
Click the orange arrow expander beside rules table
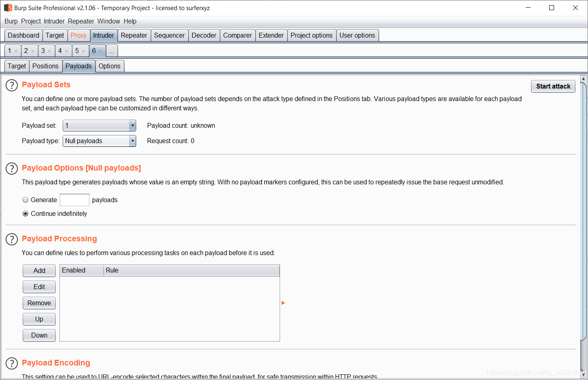pos(283,303)
